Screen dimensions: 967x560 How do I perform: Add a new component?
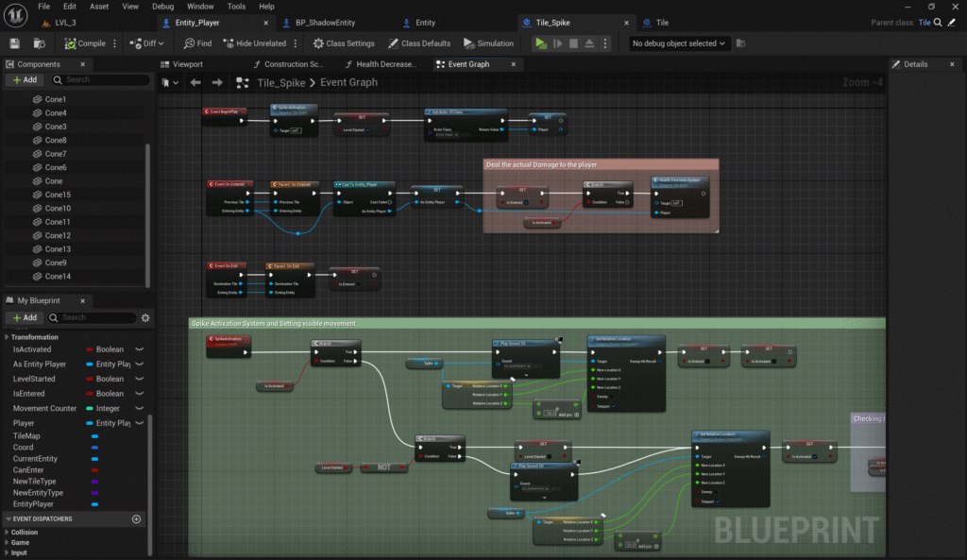25,79
